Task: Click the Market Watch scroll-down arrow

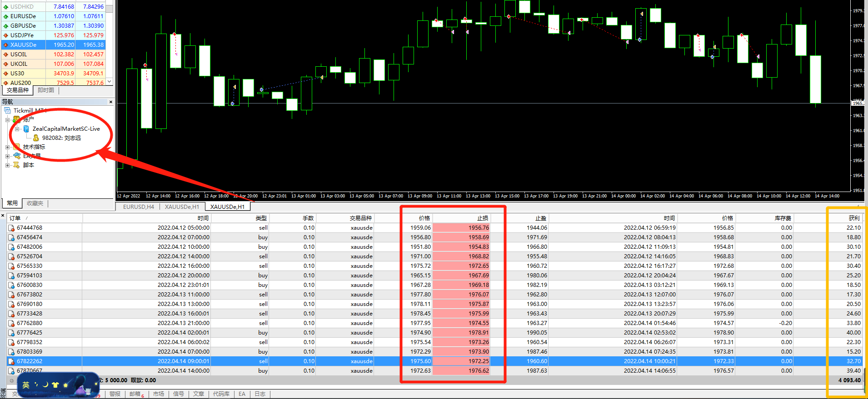Action: click(x=110, y=82)
